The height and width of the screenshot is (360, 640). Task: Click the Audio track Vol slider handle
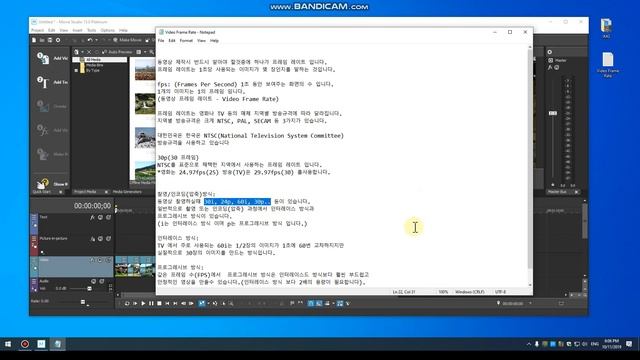tap(89, 289)
